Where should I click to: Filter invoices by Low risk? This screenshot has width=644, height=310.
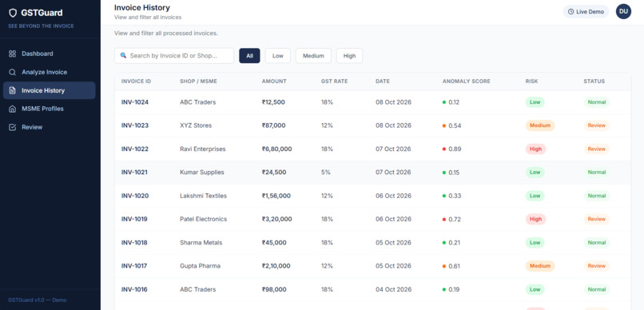(x=277, y=56)
